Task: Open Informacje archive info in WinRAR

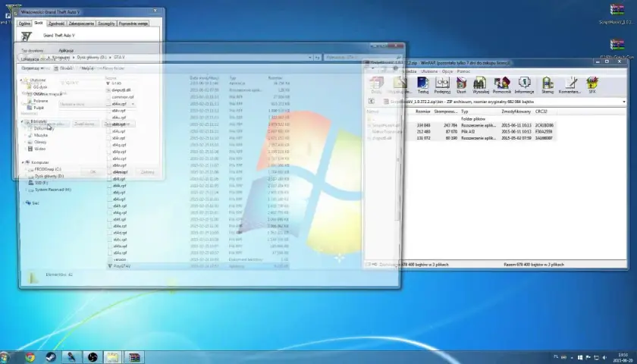Action: click(x=524, y=85)
